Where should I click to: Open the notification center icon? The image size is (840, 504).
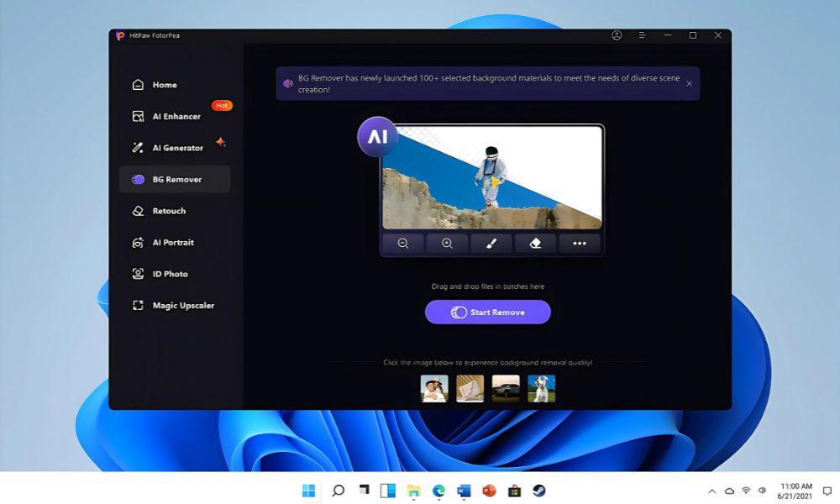coord(827,491)
